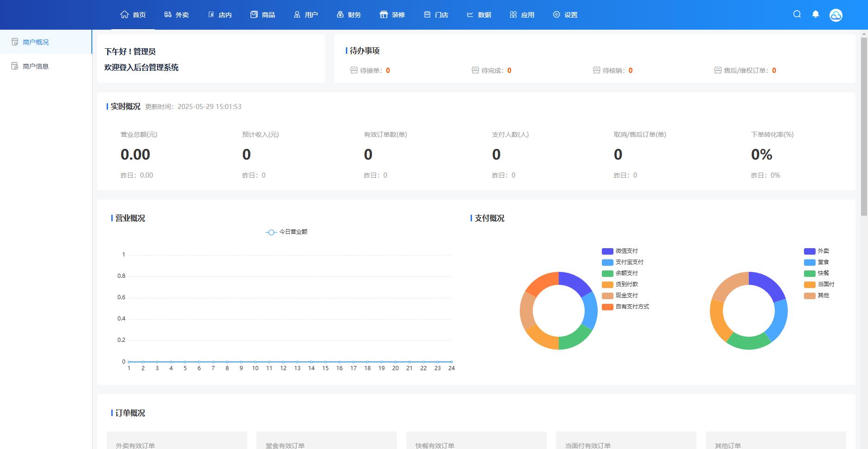This screenshot has height=449, width=868.
Task: Click the 支付宝支付 color swatch
Action: tap(607, 263)
